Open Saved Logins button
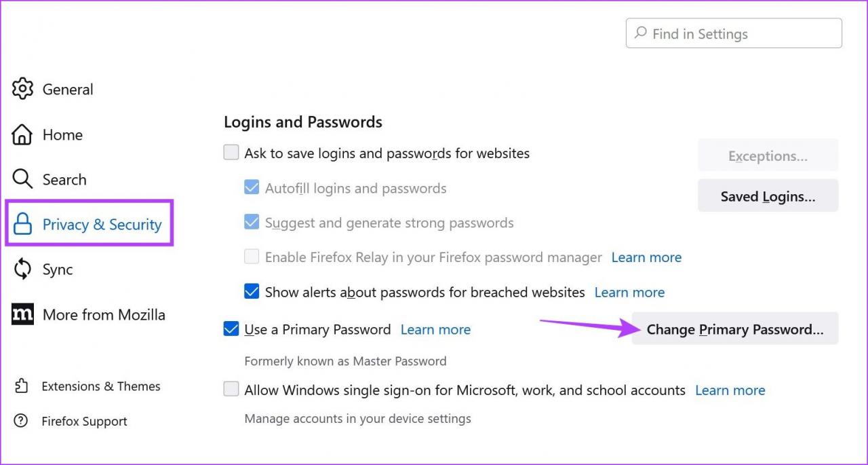 point(768,196)
